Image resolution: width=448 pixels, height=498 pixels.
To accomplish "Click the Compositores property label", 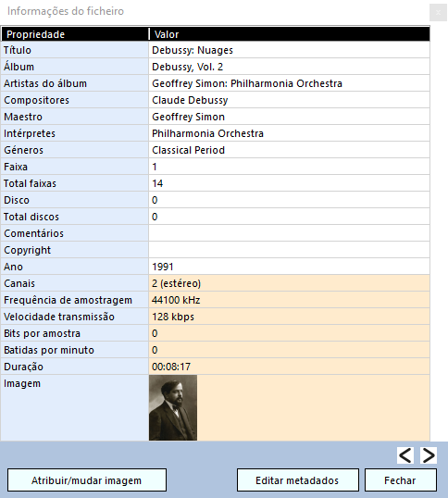I will (x=36, y=100).
